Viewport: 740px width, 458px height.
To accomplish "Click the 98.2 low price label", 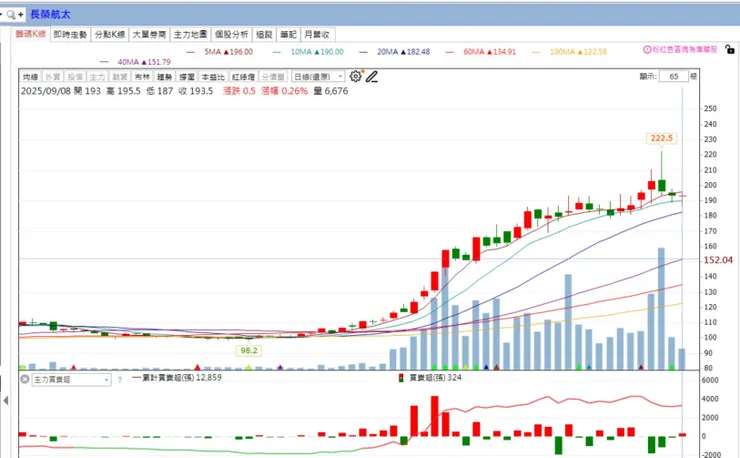I will [x=249, y=351].
